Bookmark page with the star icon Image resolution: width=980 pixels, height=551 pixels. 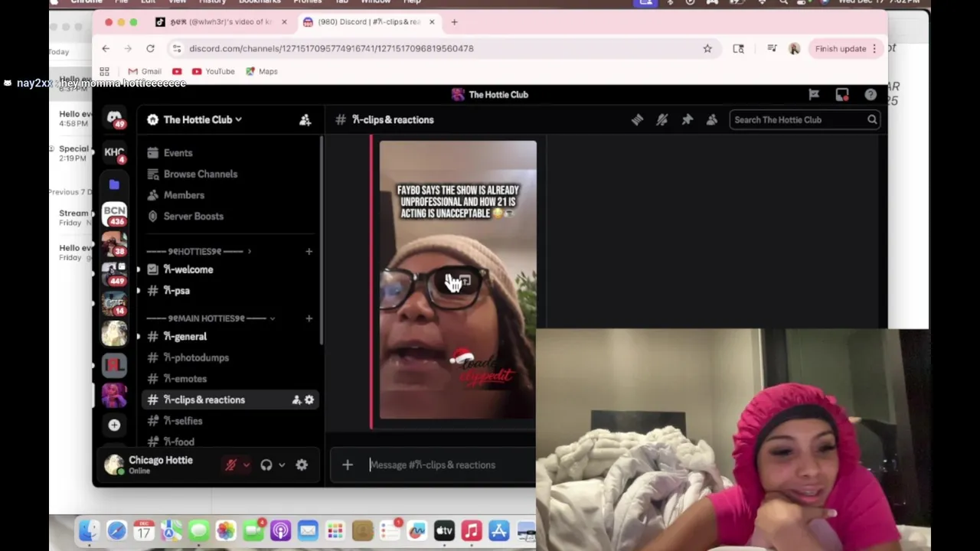pos(707,48)
